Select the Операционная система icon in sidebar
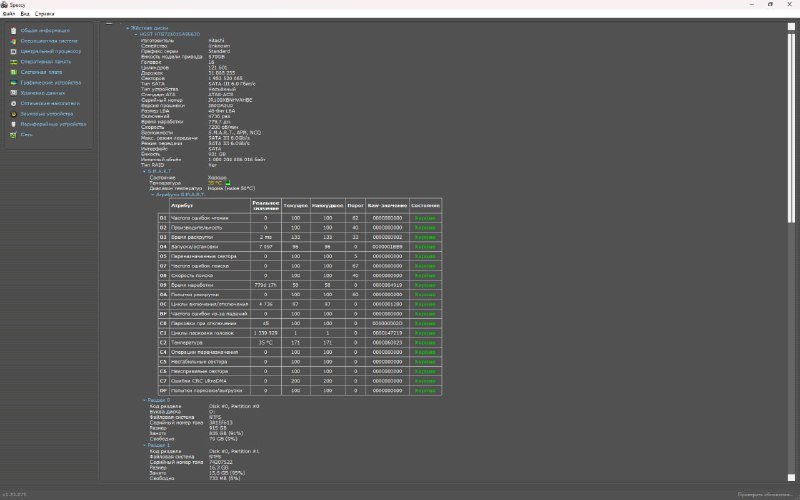Viewport: 800px width, 500px height. pos(14,41)
